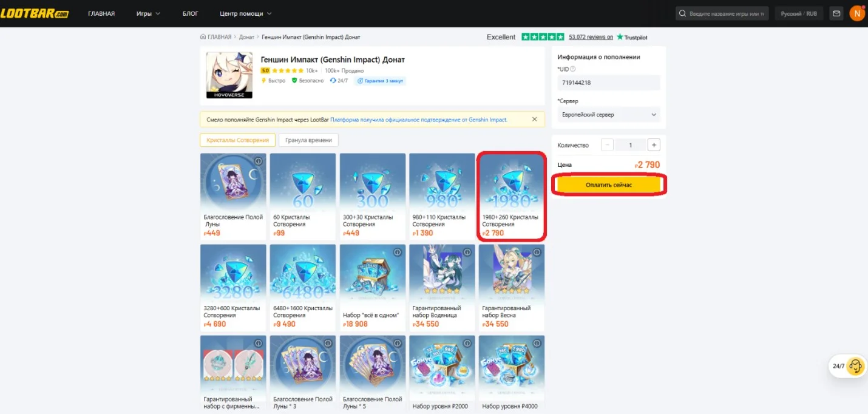This screenshot has width=868, height=414.
Task: Click the Донат breadcrumb link
Action: (246, 37)
